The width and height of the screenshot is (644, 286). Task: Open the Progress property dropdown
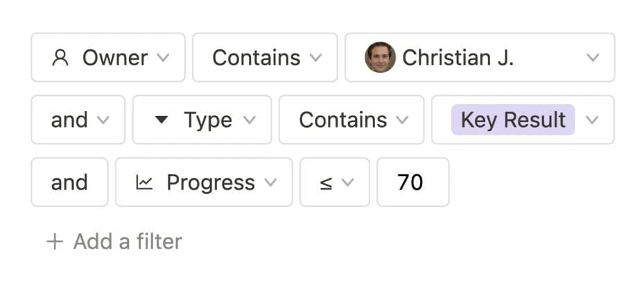tap(204, 183)
